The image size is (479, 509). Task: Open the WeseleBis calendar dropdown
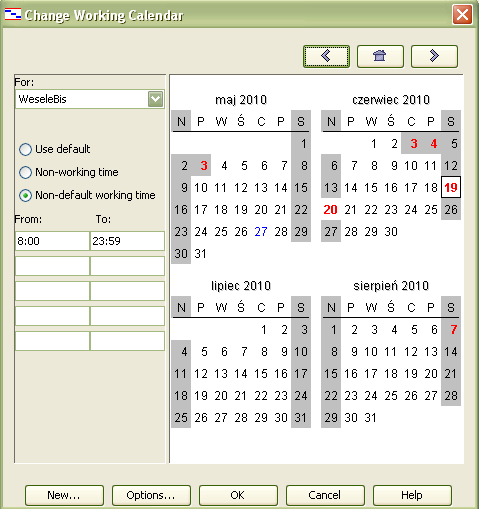[x=155, y=99]
